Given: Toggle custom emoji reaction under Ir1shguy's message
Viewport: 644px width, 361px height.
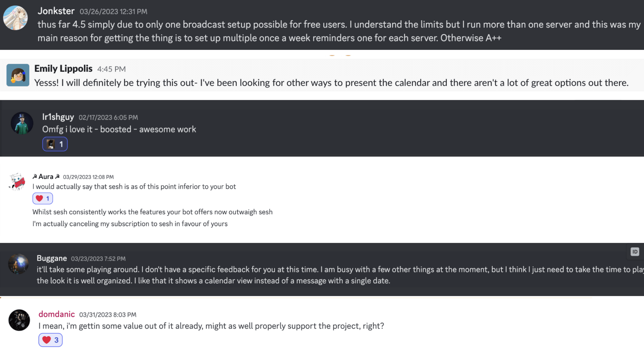Looking at the screenshot, I should [55, 144].
